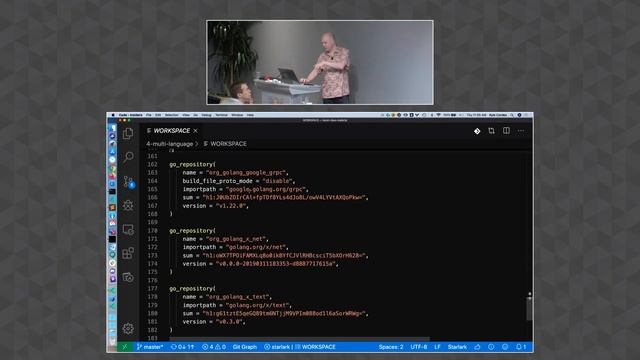Open the Help menu
This screenshot has width=640, height=360.
(250, 115)
